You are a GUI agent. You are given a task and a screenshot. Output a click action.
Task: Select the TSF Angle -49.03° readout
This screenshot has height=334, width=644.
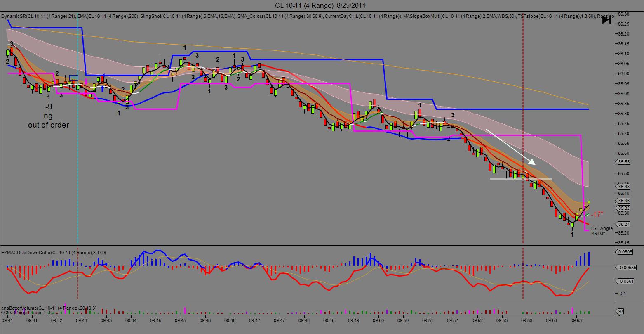601,231
